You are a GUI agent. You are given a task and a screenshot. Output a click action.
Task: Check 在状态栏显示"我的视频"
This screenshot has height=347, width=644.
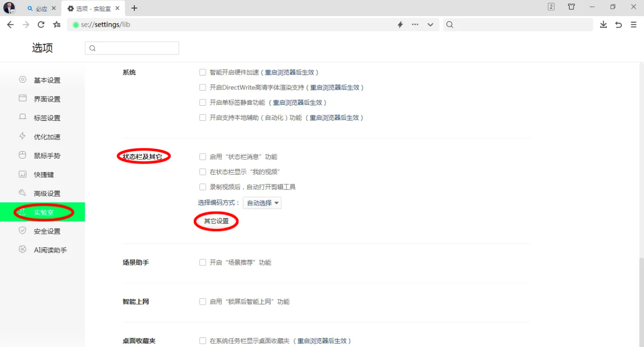pyautogui.click(x=203, y=172)
